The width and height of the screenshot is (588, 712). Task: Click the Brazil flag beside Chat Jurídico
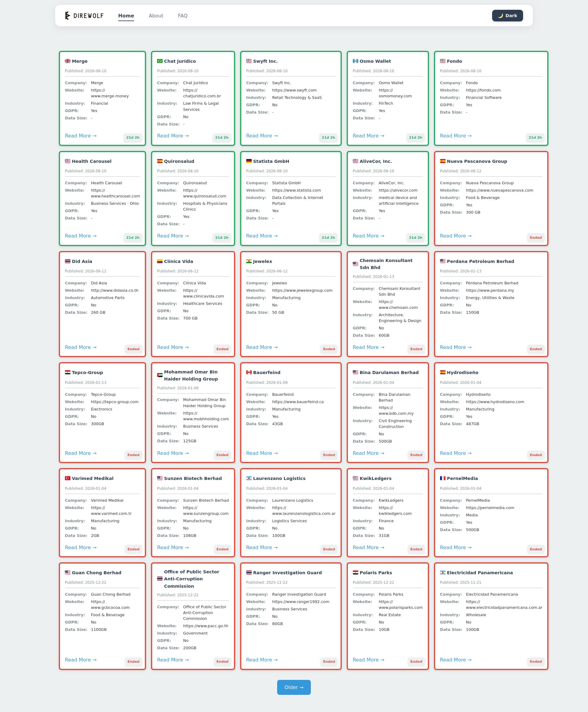pyautogui.click(x=160, y=61)
